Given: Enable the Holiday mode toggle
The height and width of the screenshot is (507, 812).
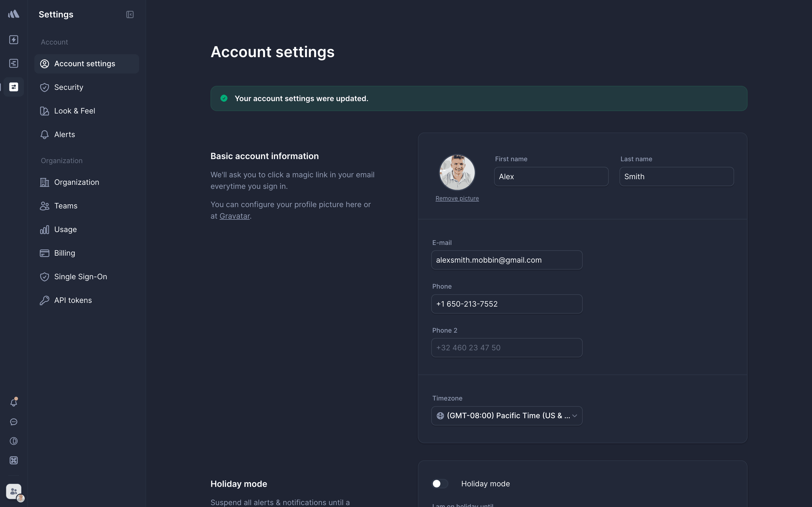Looking at the screenshot, I should tap(440, 483).
